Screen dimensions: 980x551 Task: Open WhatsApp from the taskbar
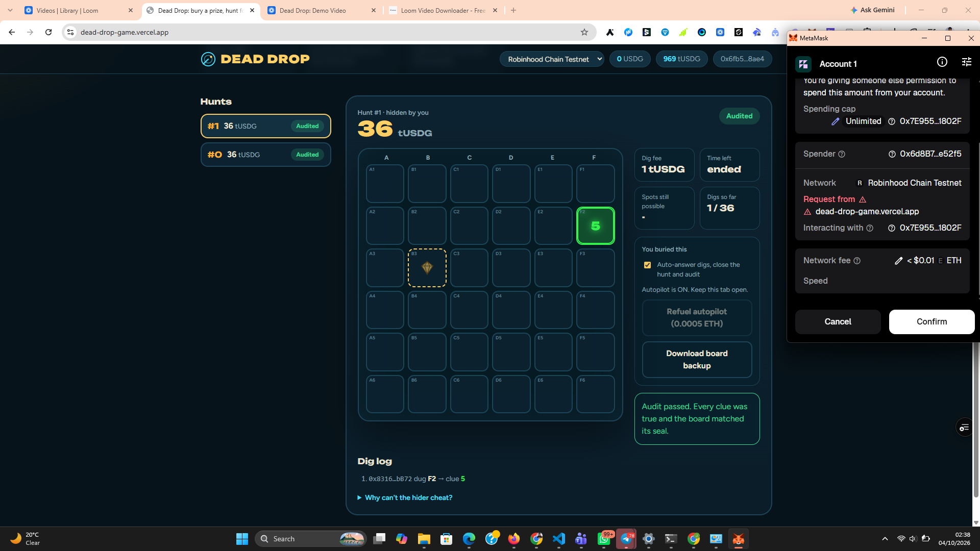click(604, 539)
